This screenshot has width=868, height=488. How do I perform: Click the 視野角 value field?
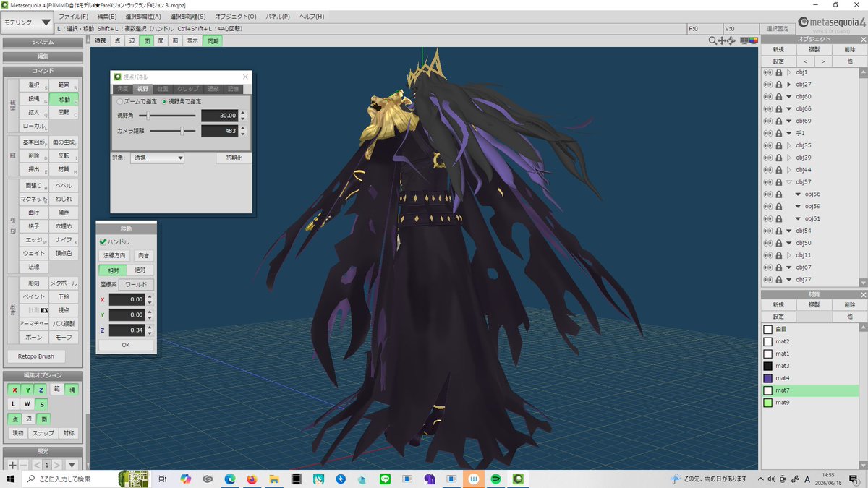[x=219, y=116]
